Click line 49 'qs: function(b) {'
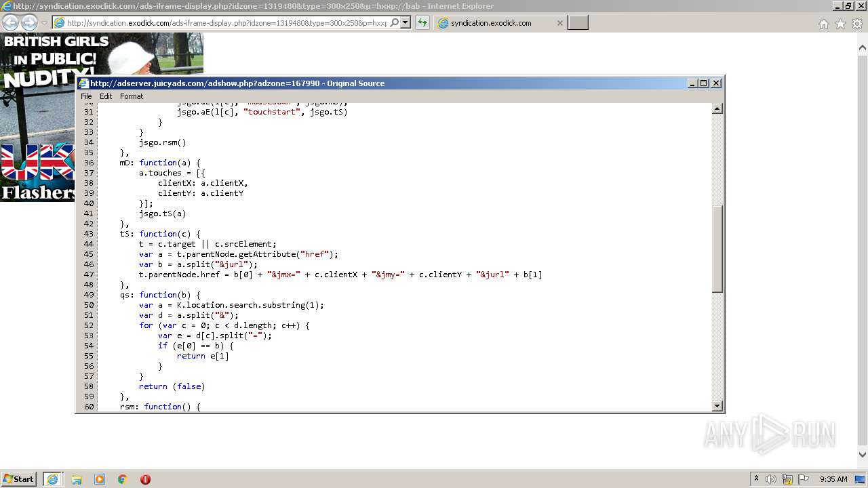The height and width of the screenshot is (488, 868). click(x=160, y=295)
